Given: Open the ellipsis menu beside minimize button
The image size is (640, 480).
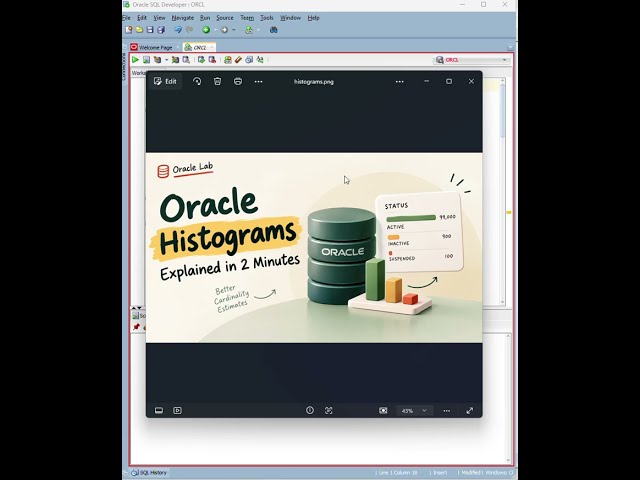Looking at the screenshot, I should pyautogui.click(x=400, y=81).
